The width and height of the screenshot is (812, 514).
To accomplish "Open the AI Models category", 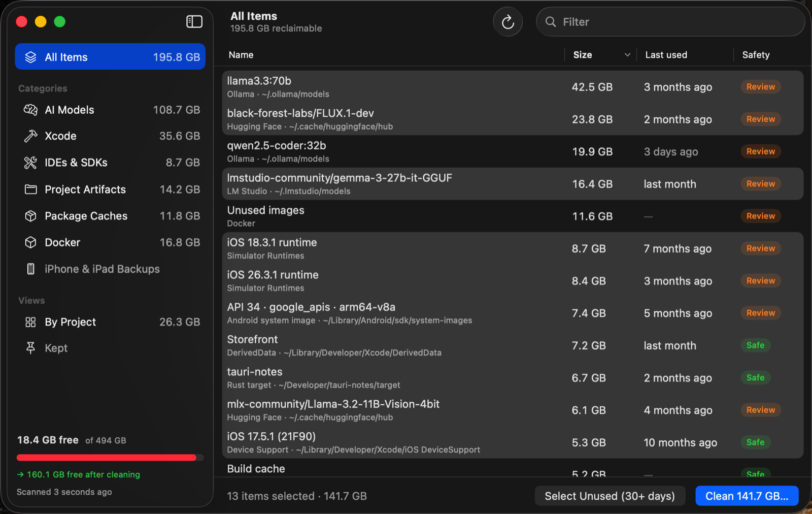I will [x=110, y=110].
